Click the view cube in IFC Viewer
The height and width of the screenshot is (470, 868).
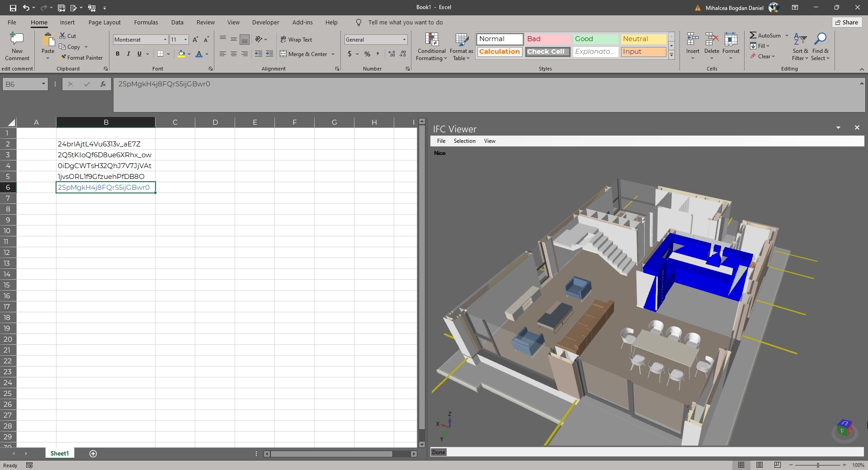pyautogui.click(x=844, y=428)
